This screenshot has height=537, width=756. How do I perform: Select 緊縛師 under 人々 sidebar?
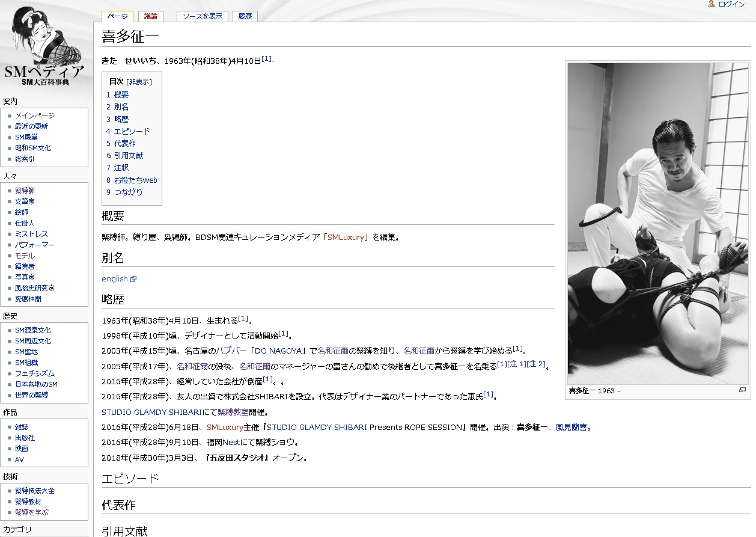25,191
